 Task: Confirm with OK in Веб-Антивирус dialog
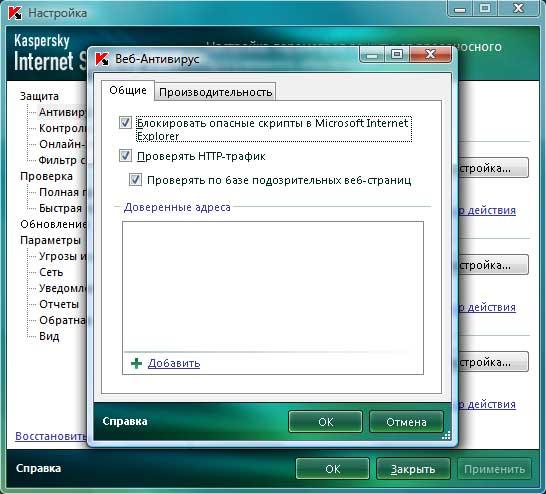(326, 422)
